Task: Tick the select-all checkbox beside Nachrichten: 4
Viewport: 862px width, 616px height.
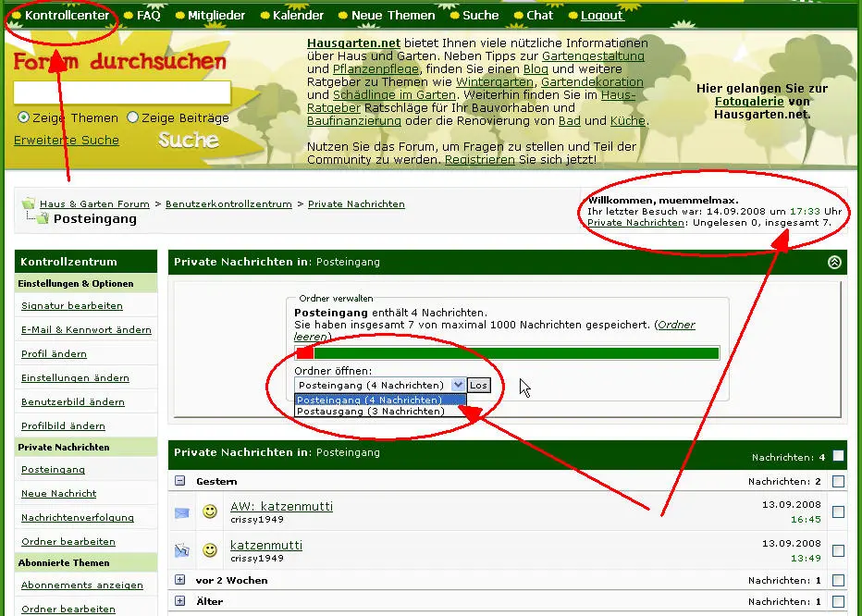Action: coord(838,456)
